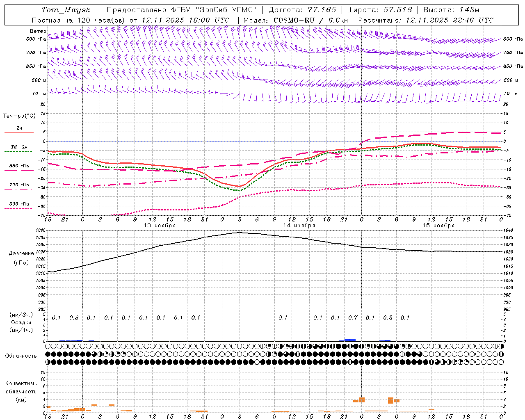Click the (мм/1ч.) precipitation unit label
This screenshot has height=420, width=525.
pyautogui.click(x=21, y=330)
